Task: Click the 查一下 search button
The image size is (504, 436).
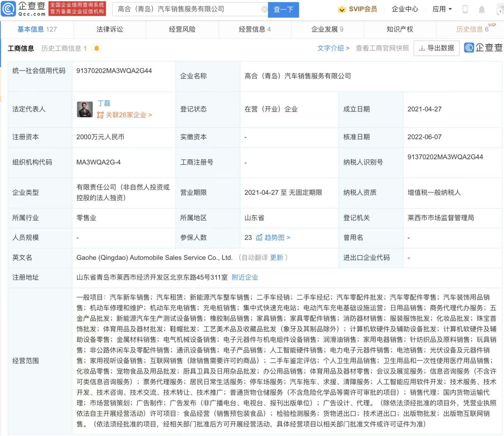Action: point(283,9)
